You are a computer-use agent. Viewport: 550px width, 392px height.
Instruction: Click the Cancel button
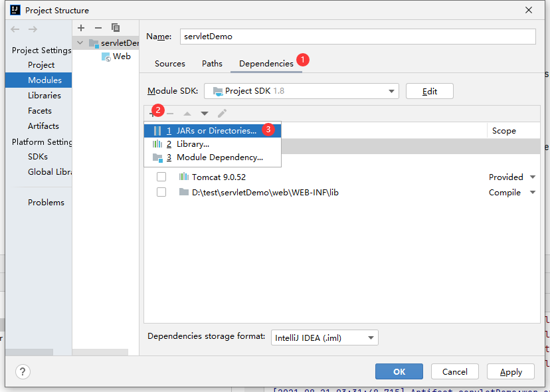pyautogui.click(x=454, y=371)
